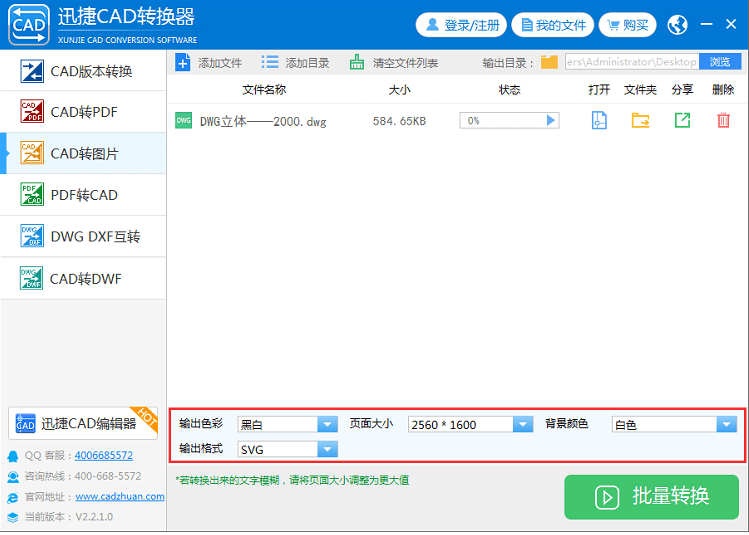Image resolution: width=749 pixels, height=535 pixels.
Task: Click the 分享 column header
Action: pyautogui.click(x=682, y=89)
